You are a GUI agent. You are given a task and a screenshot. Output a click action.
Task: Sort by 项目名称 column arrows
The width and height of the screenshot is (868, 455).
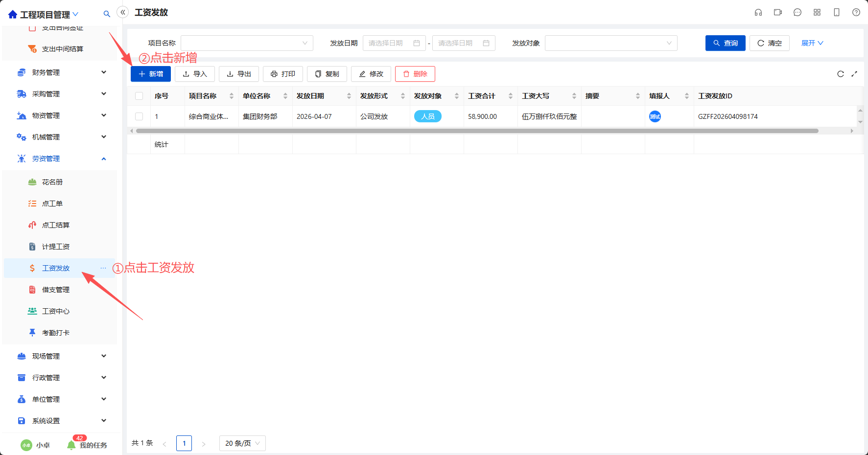(x=232, y=96)
